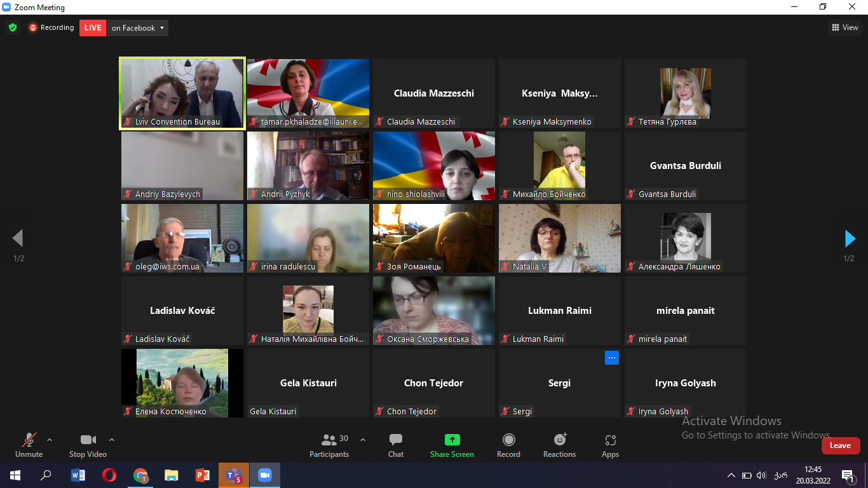
Task: Click the Lukman Raimi name label
Action: (x=538, y=339)
